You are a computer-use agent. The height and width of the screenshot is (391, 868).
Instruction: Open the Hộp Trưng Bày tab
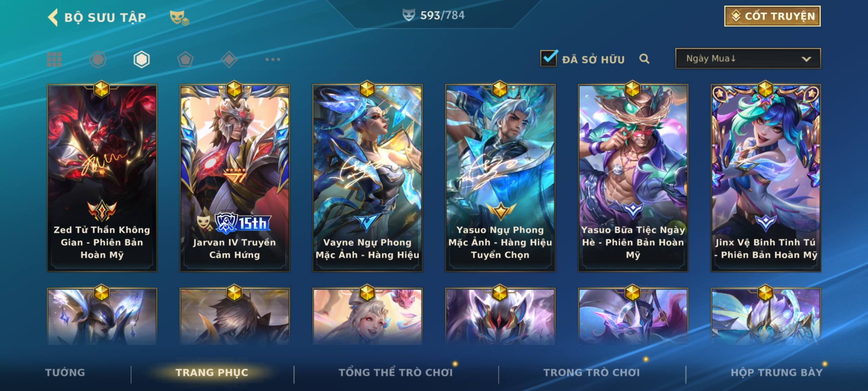pos(776,373)
